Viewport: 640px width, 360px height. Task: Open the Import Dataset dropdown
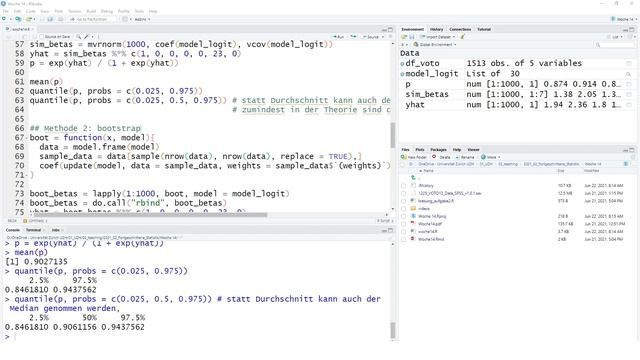point(437,37)
